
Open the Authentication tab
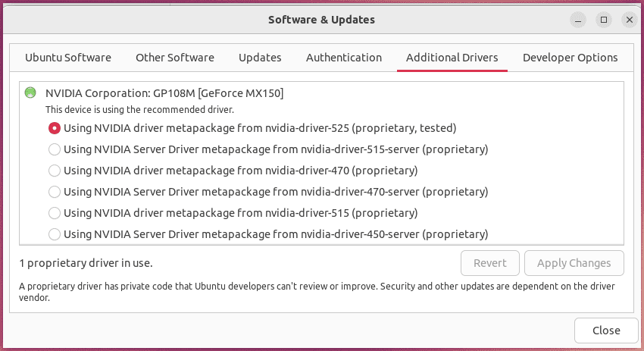[344, 58]
